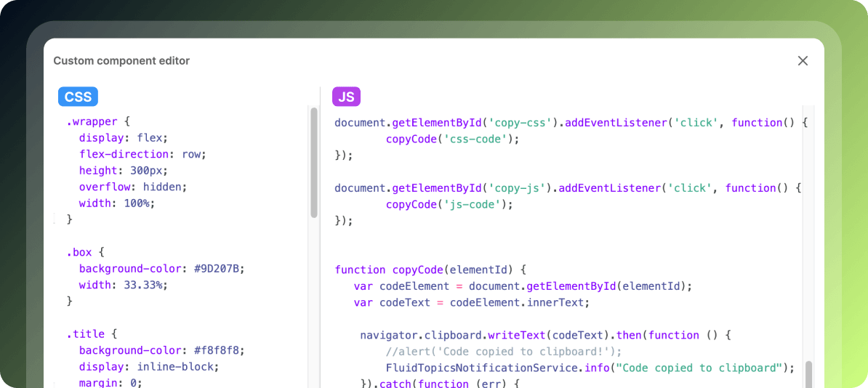The image size is (868, 388).
Task: Click the 'Custom component editor' title text
Action: (121, 61)
